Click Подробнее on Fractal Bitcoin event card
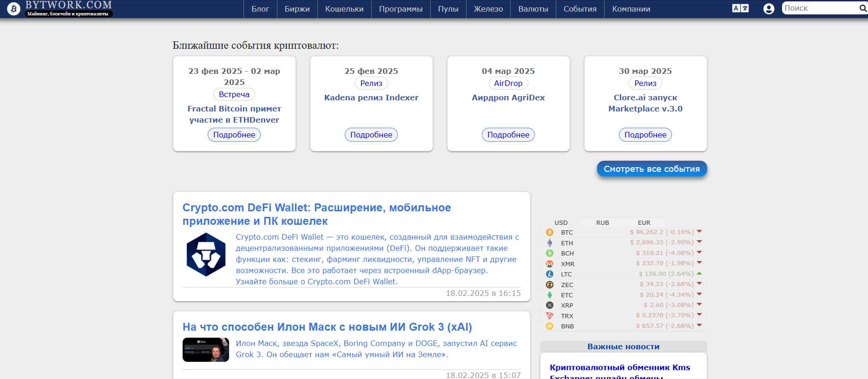Viewport: 868px width, 379px height. 234,135
